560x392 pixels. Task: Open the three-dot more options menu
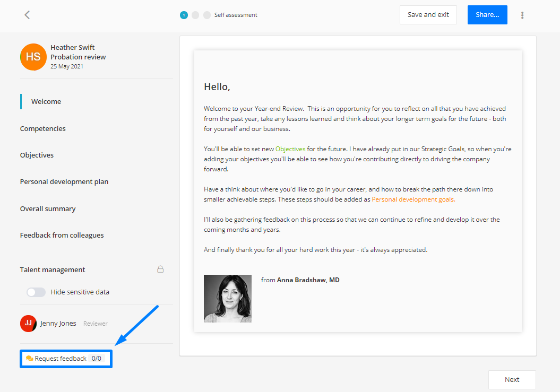pyautogui.click(x=522, y=15)
